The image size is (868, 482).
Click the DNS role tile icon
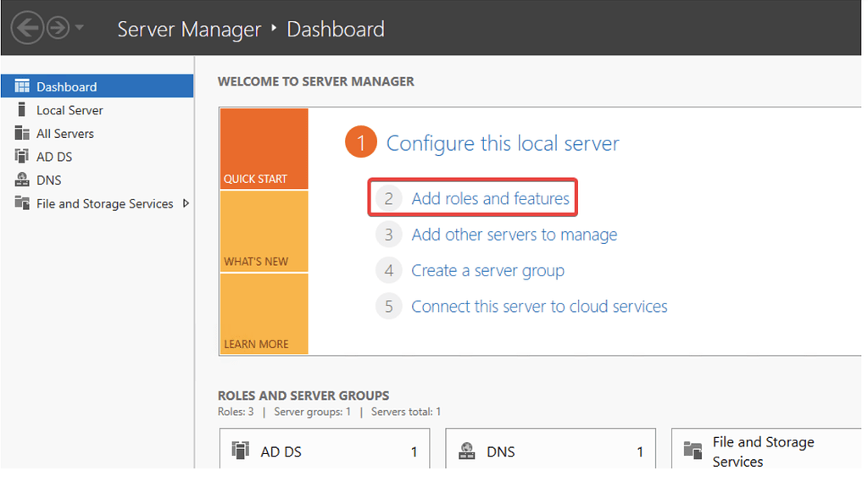click(467, 451)
